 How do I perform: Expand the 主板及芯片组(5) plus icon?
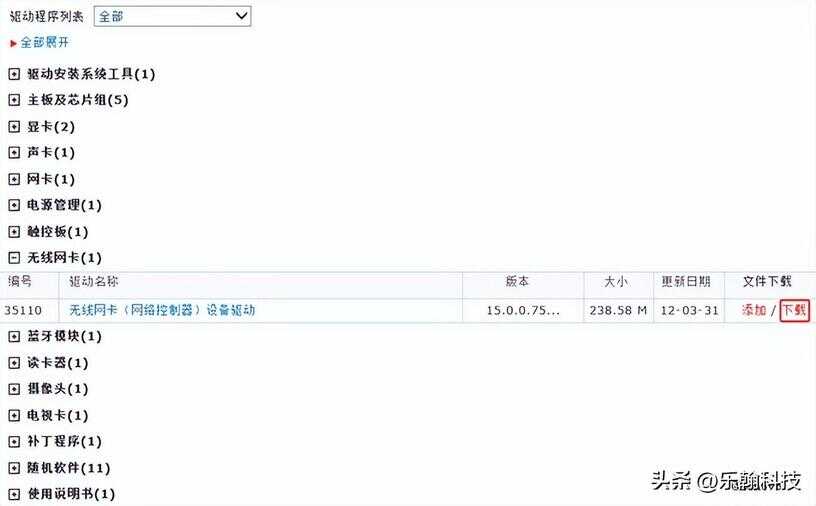(x=14, y=100)
